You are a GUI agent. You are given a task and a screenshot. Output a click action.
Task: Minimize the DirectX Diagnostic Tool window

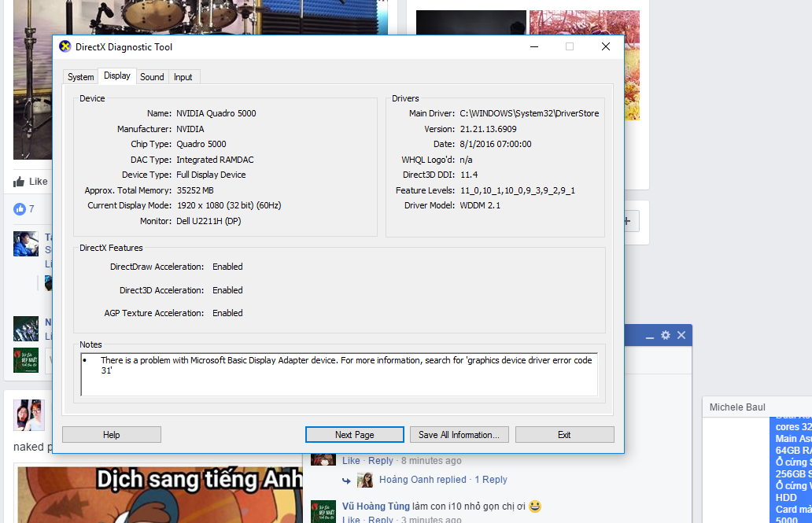[x=534, y=46]
